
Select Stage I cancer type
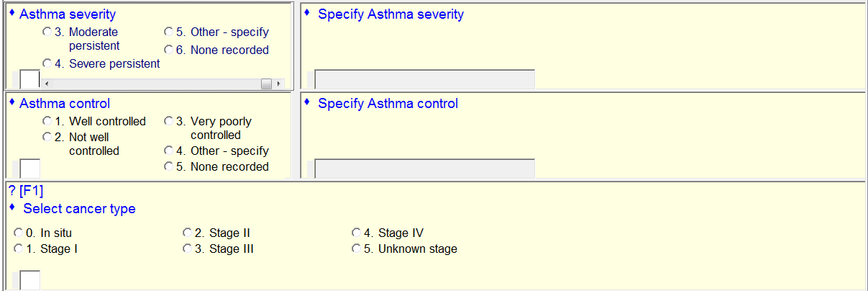tap(19, 249)
